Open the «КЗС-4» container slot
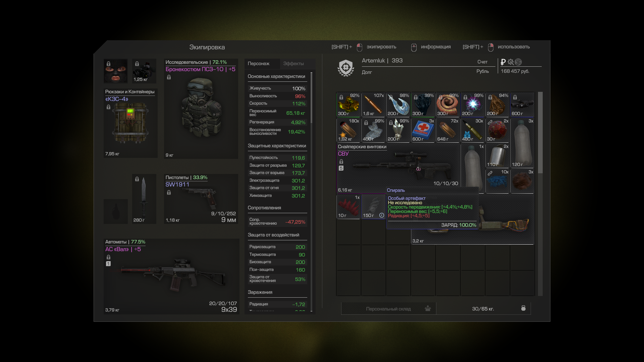The height and width of the screenshot is (362, 644). point(130,123)
